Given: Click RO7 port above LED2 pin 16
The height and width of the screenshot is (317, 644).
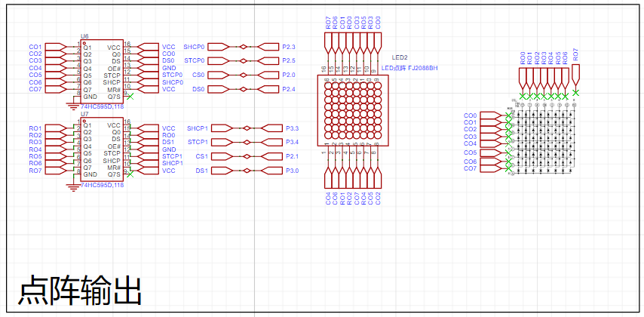Looking at the screenshot, I should (x=329, y=45).
